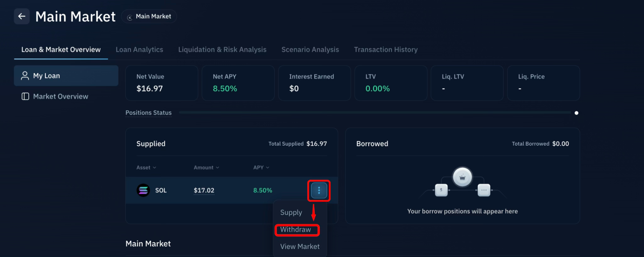Screen dimensions: 644x257
Task: Click the My Loan person icon
Action: tap(25, 76)
